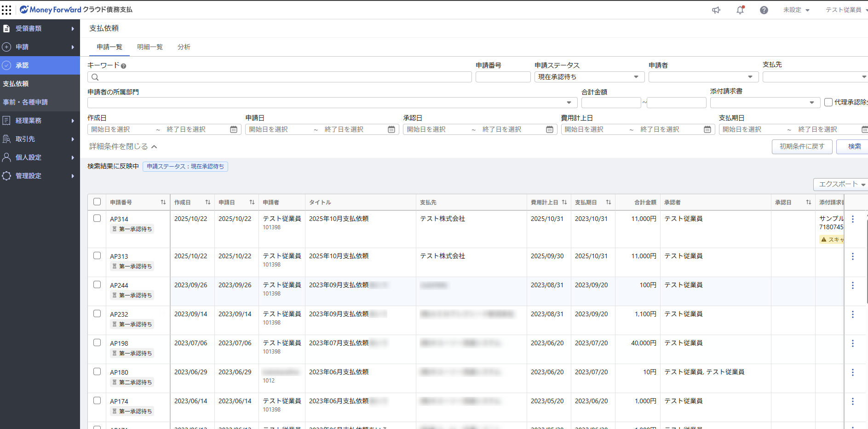Click the megaphone announcements icon

(716, 10)
